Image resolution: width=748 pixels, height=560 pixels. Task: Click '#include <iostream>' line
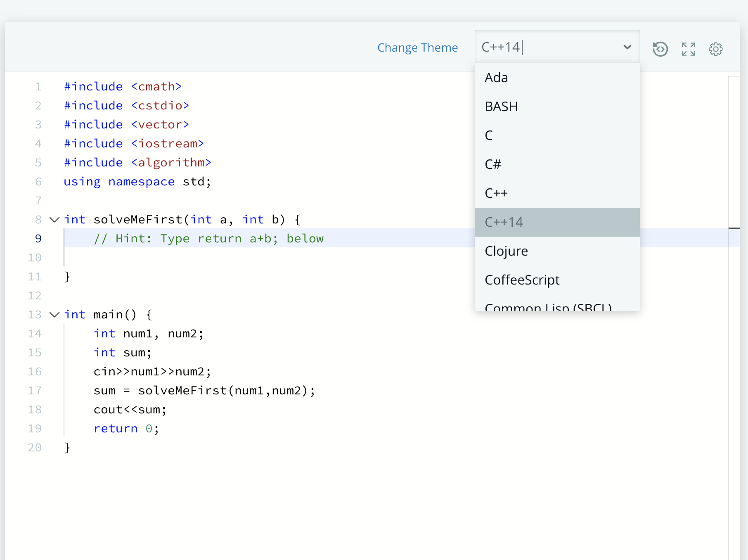click(134, 143)
